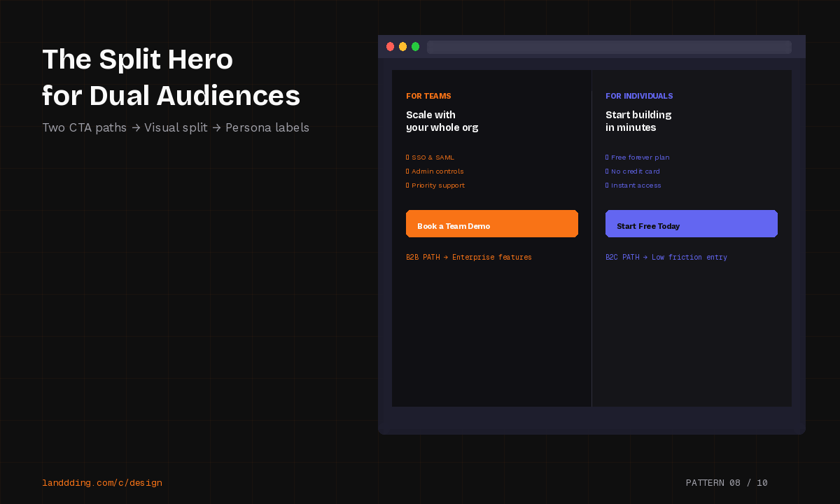Click the green maximize dot in browser mockup
The height and width of the screenshot is (504, 840).
tap(415, 47)
